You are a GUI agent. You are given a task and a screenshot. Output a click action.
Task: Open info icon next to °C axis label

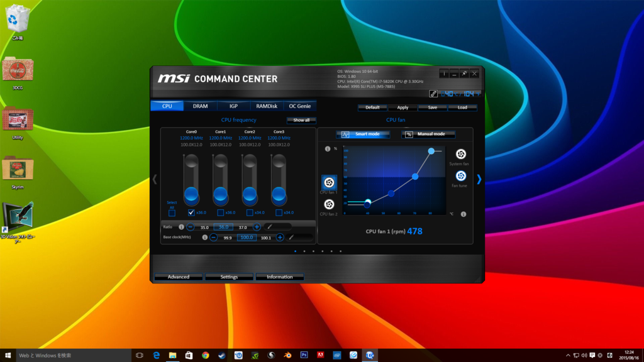464,214
